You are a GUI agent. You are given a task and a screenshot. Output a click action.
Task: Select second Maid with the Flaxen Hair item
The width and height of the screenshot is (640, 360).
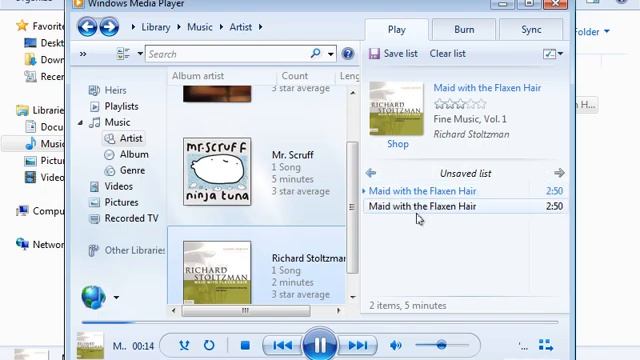[465, 206]
